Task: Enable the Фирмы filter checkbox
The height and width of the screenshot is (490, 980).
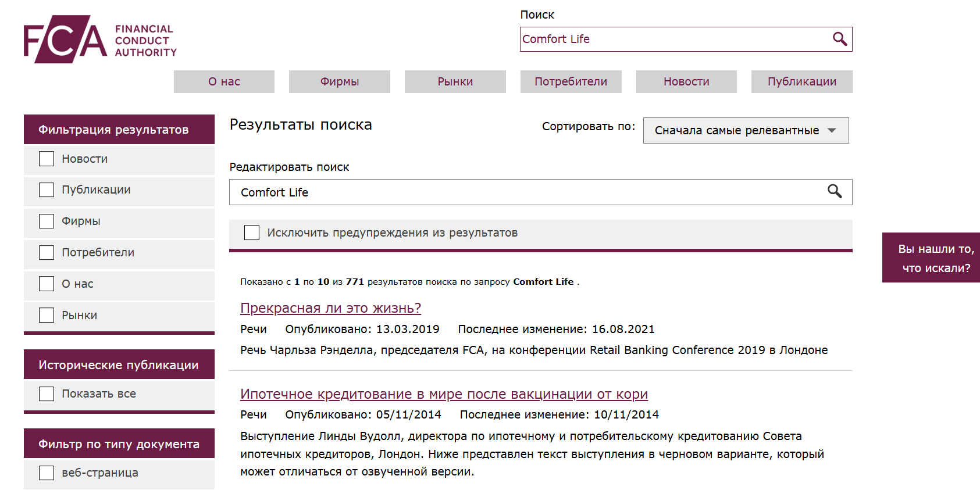Action: 47,221
